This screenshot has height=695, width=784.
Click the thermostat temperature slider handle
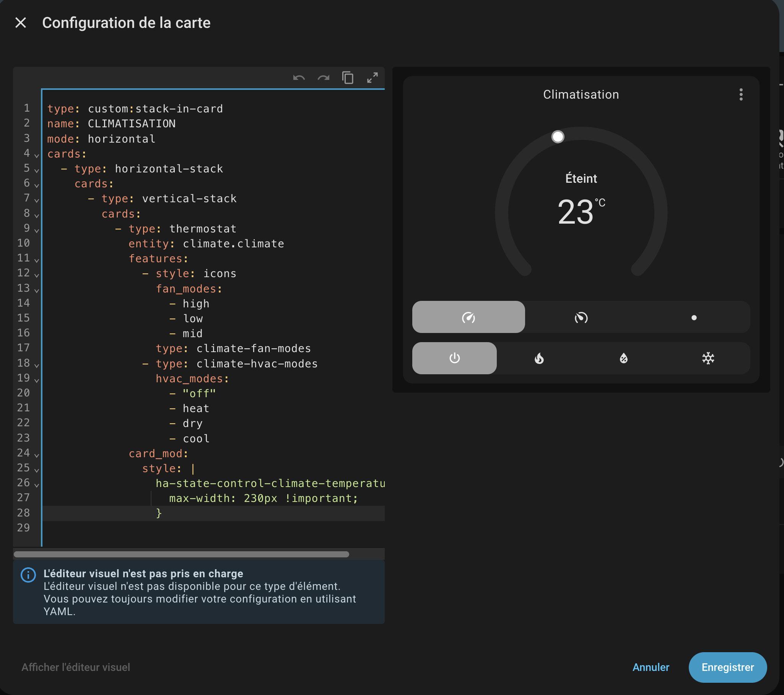click(557, 136)
